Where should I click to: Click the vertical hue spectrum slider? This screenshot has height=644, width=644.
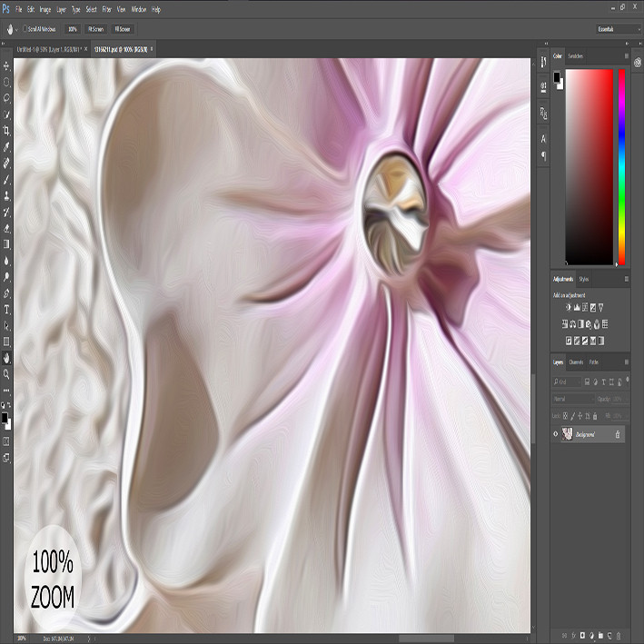(622, 167)
